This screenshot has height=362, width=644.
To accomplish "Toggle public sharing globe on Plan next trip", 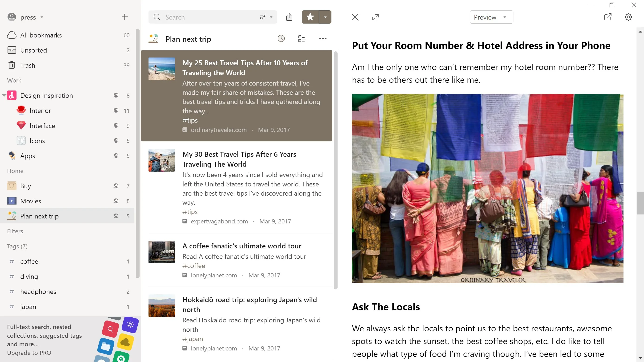I will (x=116, y=216).
